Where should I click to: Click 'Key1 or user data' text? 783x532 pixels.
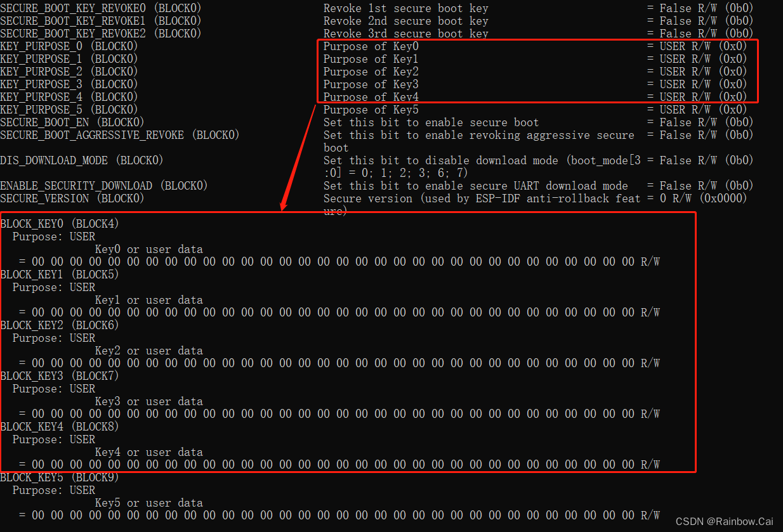pyautogui.click(x=149, y=300)
